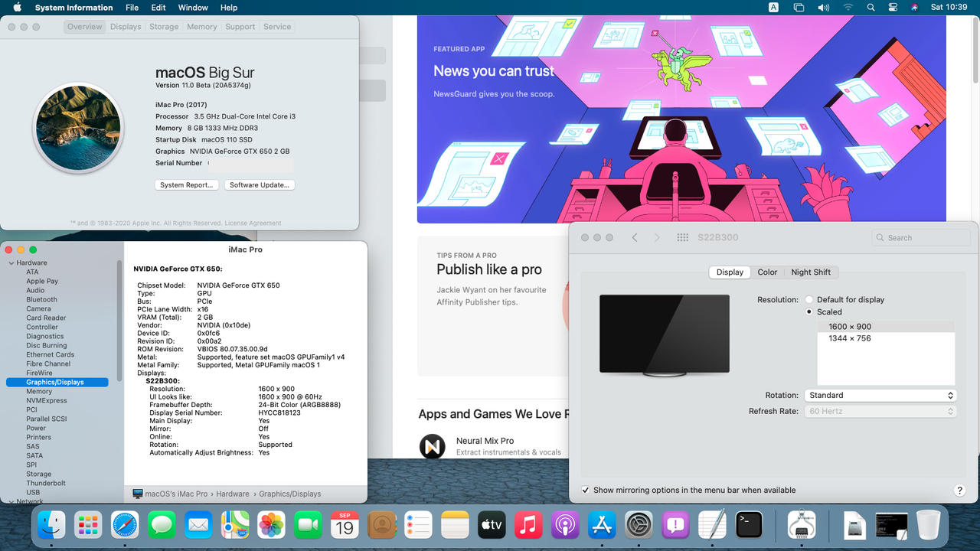Viewport: 980px width, 551px height.
Task: Click System Information sidebar scrollbar
Action: tap(119, 321)
